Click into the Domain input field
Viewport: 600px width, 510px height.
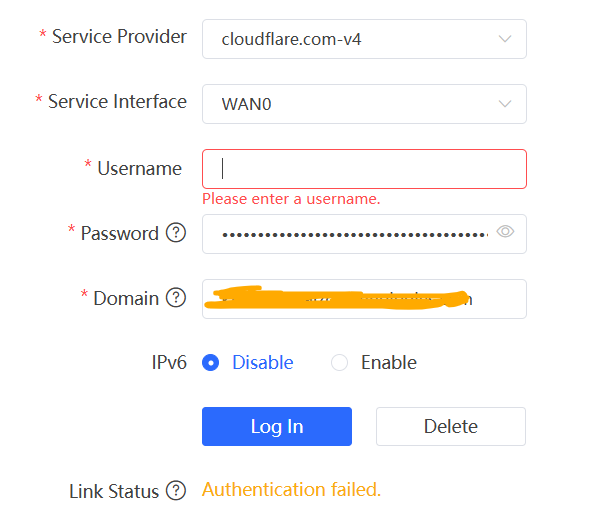[364, 299]
